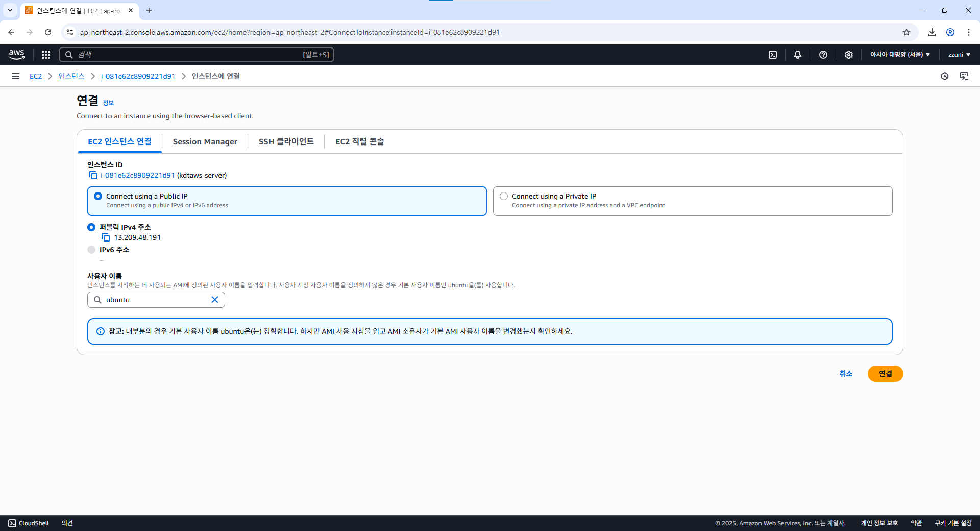Click the 인스턴스에 연결 breadcrumb text
980x531 pixels.
click(216, 76)
